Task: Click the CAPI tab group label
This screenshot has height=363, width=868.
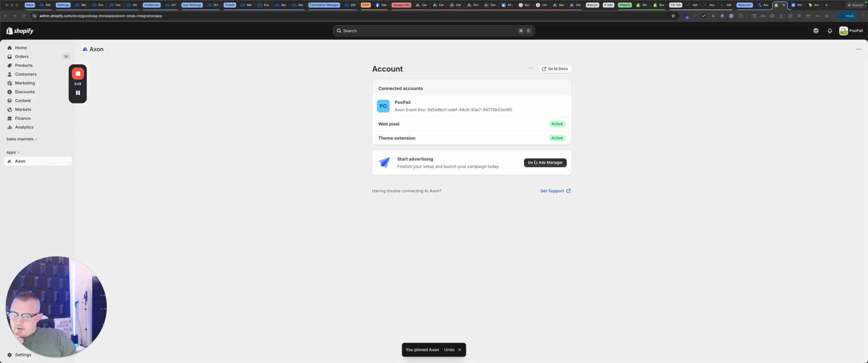Action: click(x=366, y=5)
